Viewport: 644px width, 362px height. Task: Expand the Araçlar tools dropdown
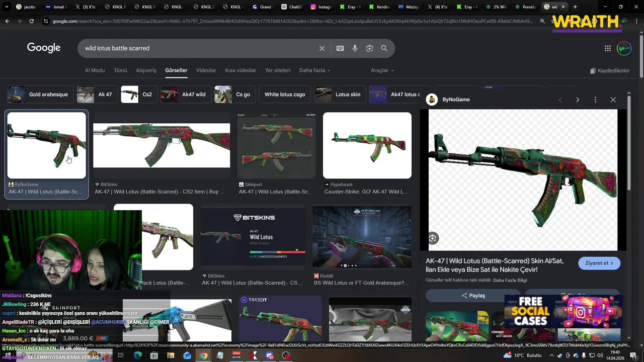pyautogui.click(x=382, y=70)
